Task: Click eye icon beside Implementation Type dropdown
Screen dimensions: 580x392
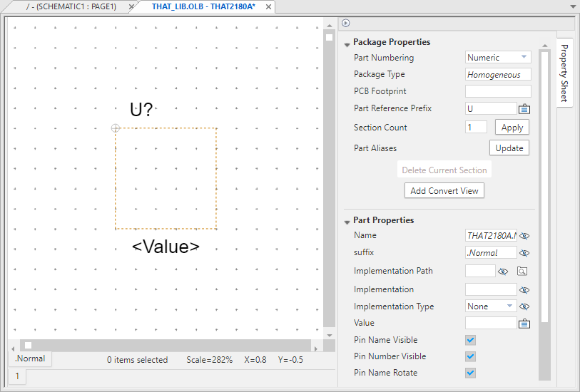Action: 525,306
